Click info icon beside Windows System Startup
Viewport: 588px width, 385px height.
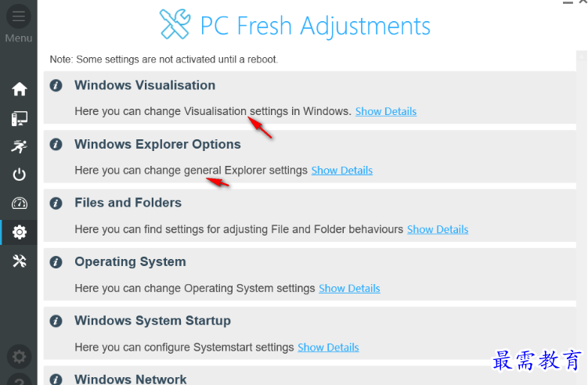[56, 321]
